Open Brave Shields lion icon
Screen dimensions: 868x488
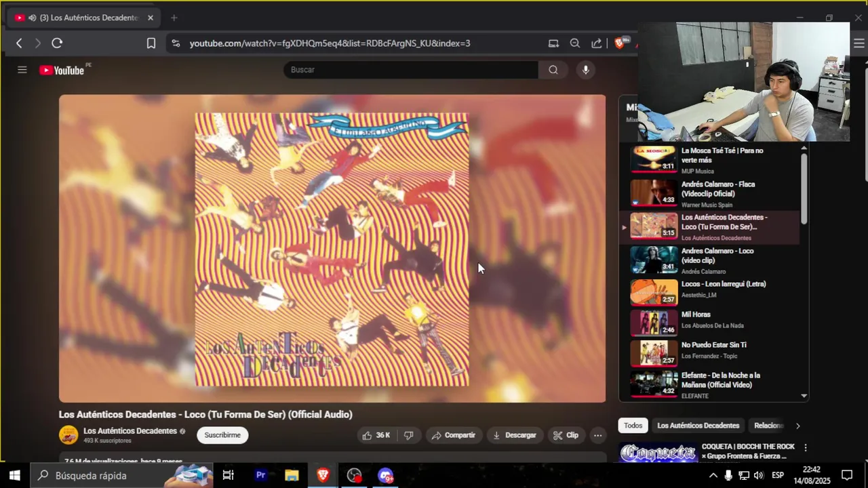pos(619,43)
